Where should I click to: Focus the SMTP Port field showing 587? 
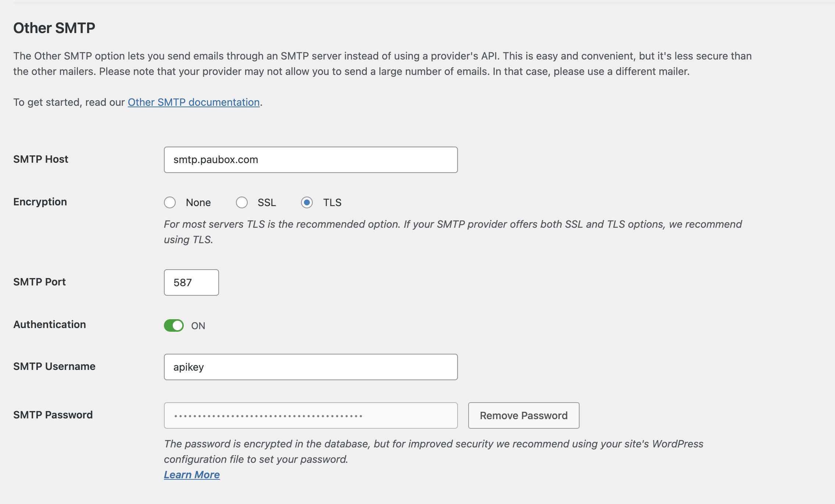point(191,282)
